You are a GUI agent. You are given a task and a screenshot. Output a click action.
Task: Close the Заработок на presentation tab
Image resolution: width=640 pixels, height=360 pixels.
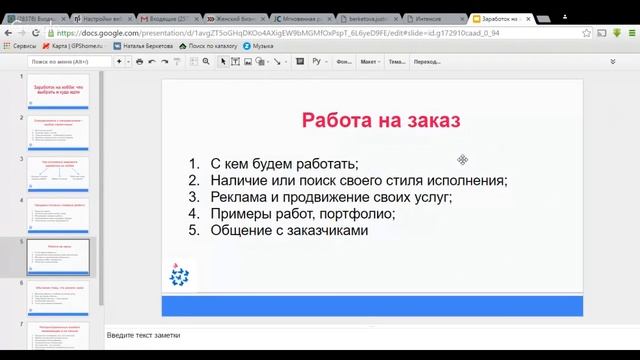[x=529, y=19]
